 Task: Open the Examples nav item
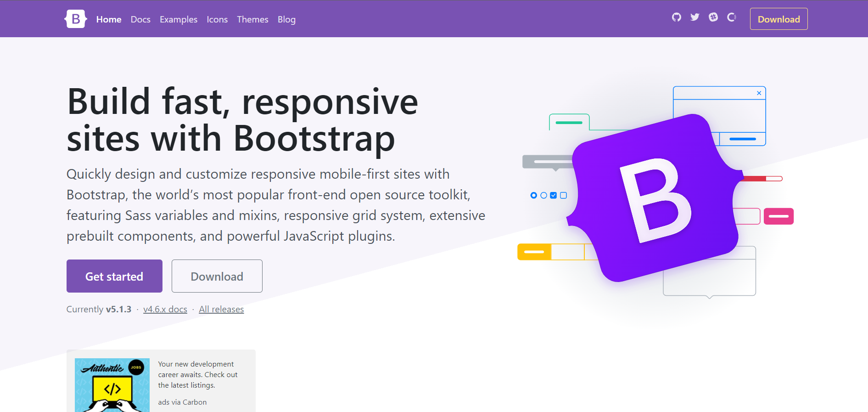[179, 19]
